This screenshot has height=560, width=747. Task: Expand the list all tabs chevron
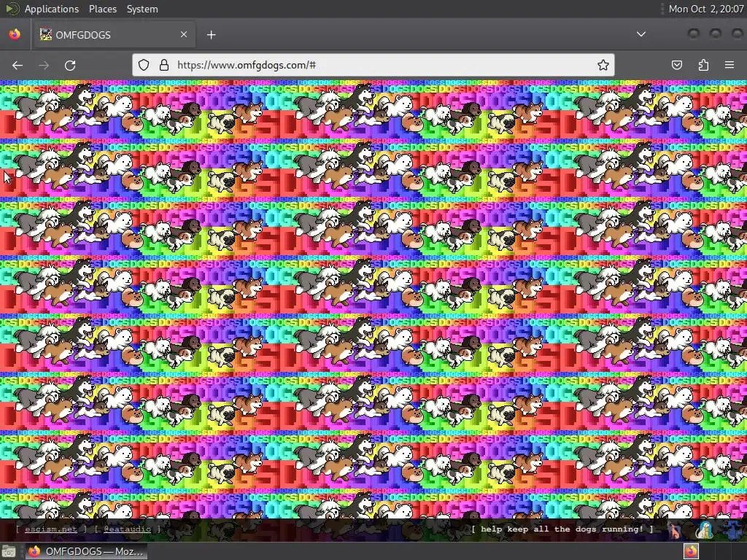(x=641, y=34)
